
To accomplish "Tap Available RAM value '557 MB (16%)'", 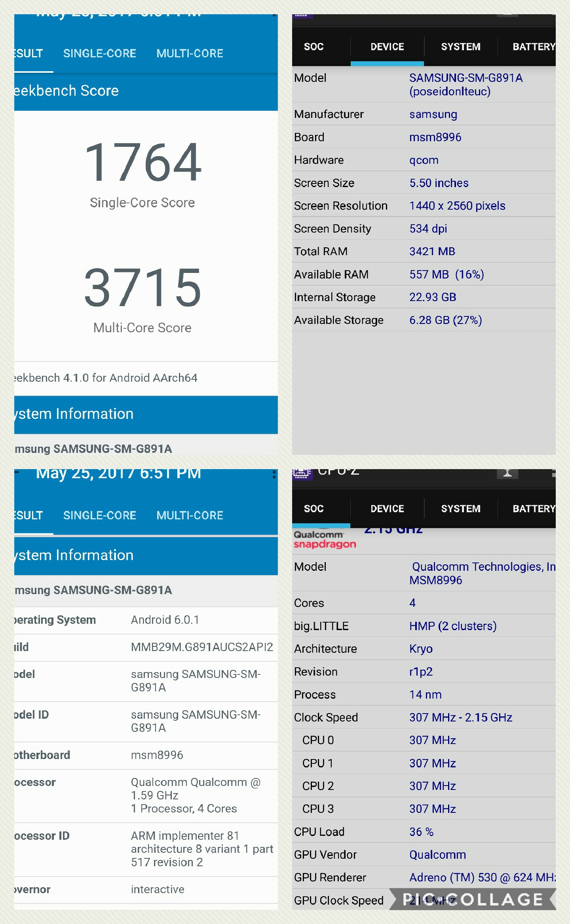I will coord(447,275).
